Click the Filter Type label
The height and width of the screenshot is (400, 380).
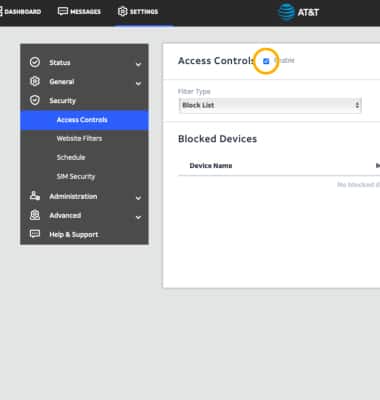point(194,91)
